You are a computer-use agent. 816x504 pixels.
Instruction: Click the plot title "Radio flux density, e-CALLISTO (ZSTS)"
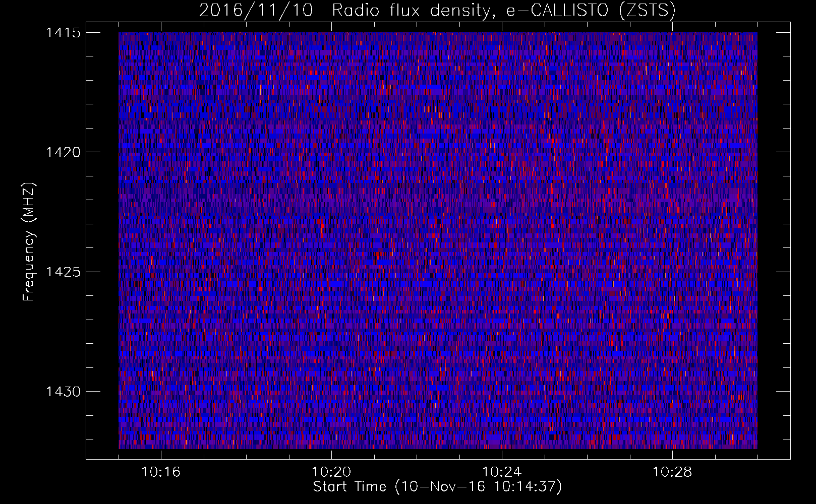coord(504,11)
